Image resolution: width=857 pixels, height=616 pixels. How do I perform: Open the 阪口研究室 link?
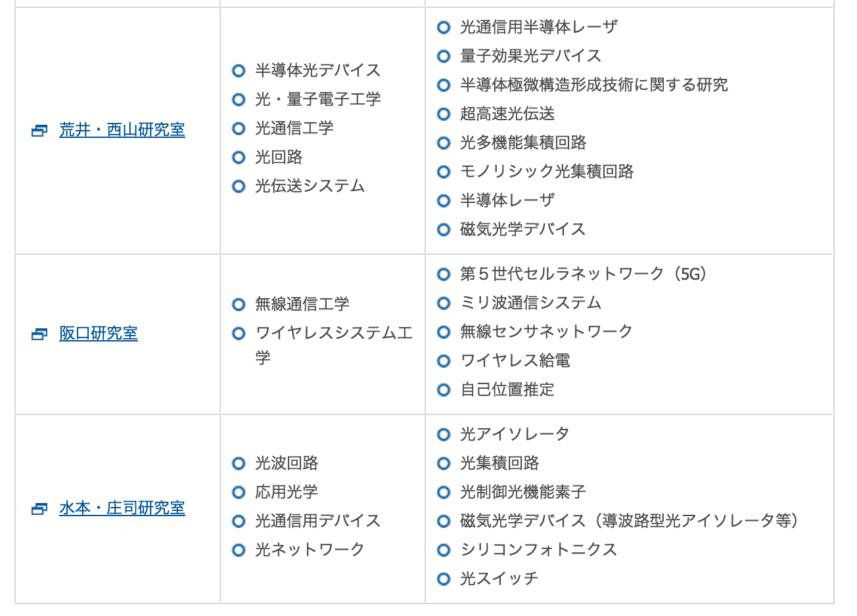[99, 334]
